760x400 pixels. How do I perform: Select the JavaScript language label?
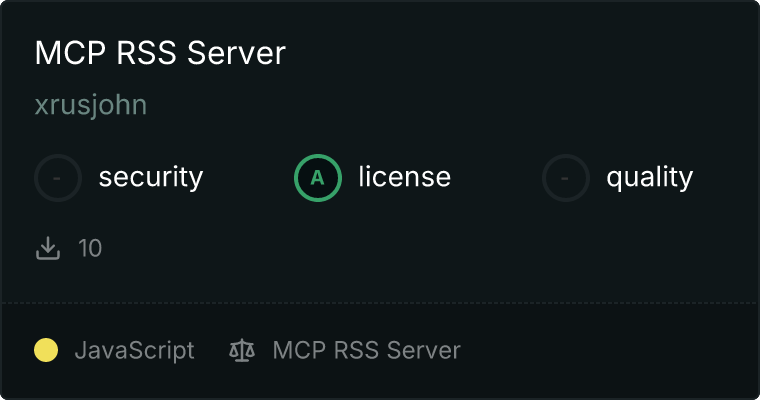134,351
